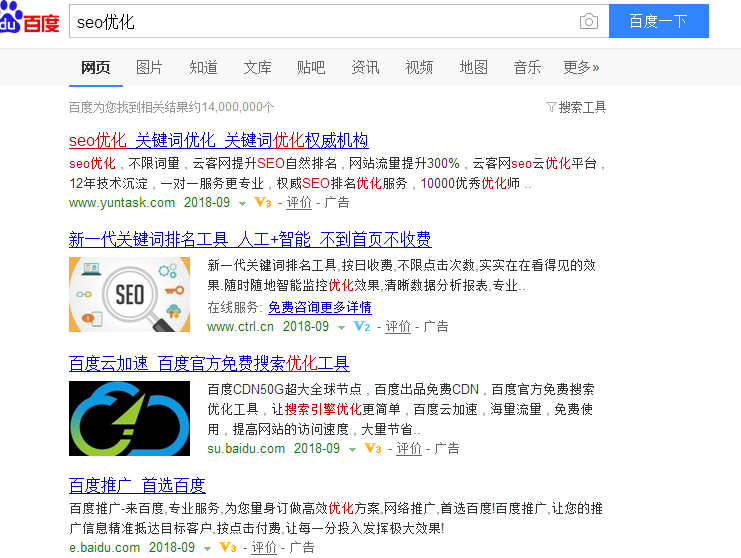This screenshot has width=741, height=558.
Task: Click the V3 badge beside su.baidu.com
Action: [373, 449]
